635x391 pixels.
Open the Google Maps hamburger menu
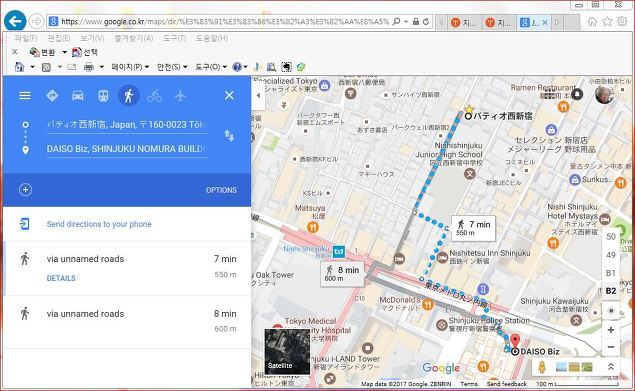(x=25, y=96)
